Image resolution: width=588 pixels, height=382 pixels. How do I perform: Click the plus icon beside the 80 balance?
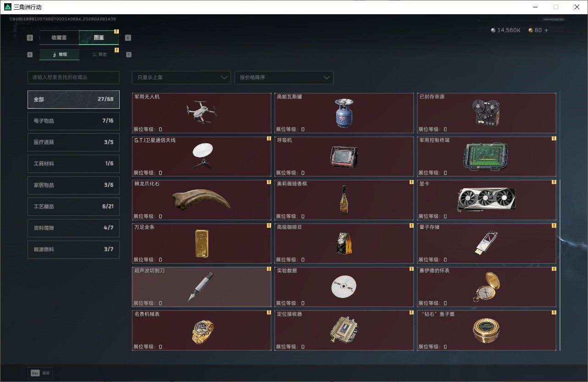[x=546, y=30]
